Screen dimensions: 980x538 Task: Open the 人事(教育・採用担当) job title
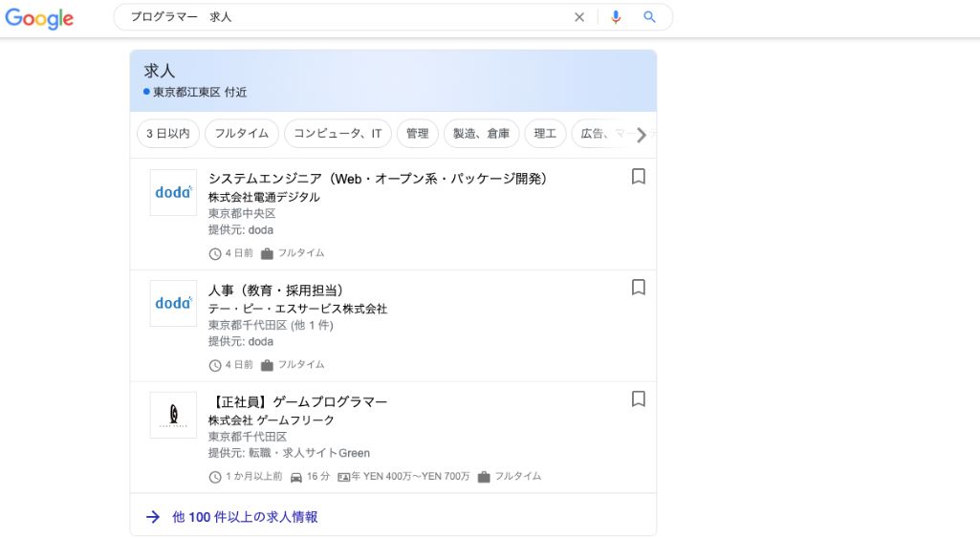click(275, 291)
